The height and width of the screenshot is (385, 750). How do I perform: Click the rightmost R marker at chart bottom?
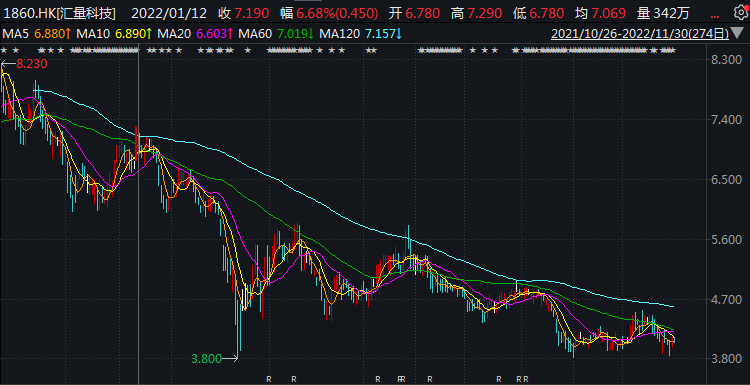[x=526, y=379]
